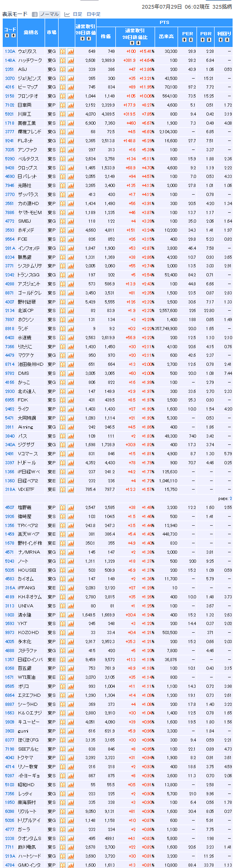The image size is (238, 868).
Task: Show chart for 3113 UNIVA
Action: point(71,606)
